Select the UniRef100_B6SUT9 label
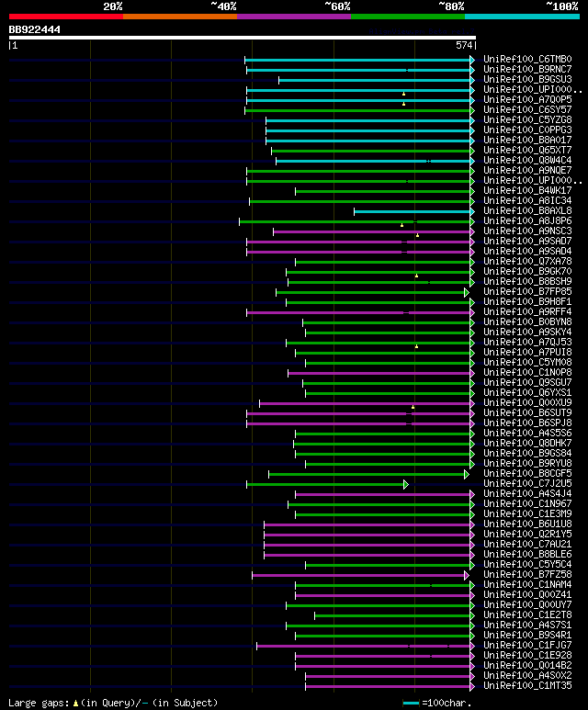Screen dimensions: 588x710 527,413
